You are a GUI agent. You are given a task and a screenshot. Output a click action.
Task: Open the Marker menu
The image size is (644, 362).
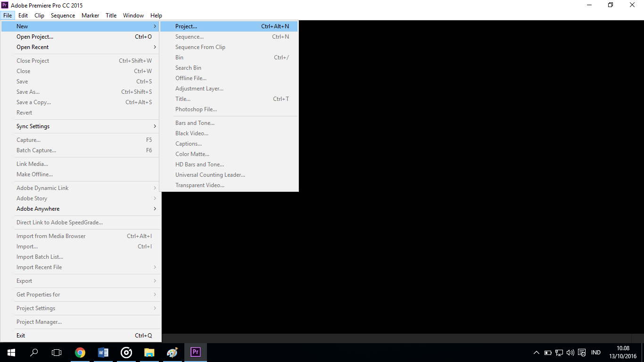[90, 16]
